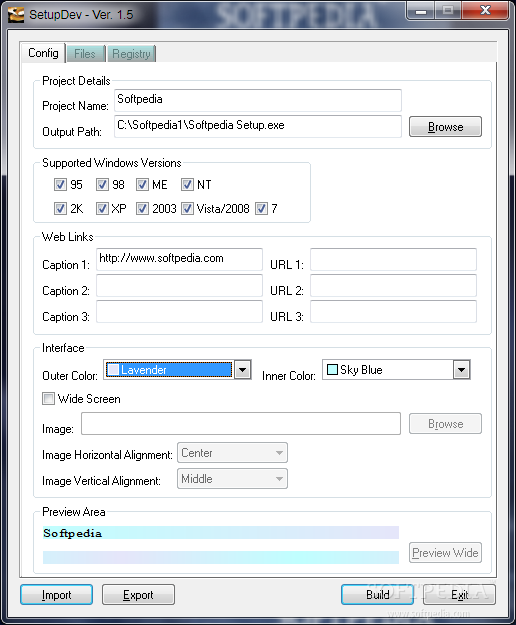Click the SetupDev app icon in title bar
The image size is (516, 625).
(16, 15)
